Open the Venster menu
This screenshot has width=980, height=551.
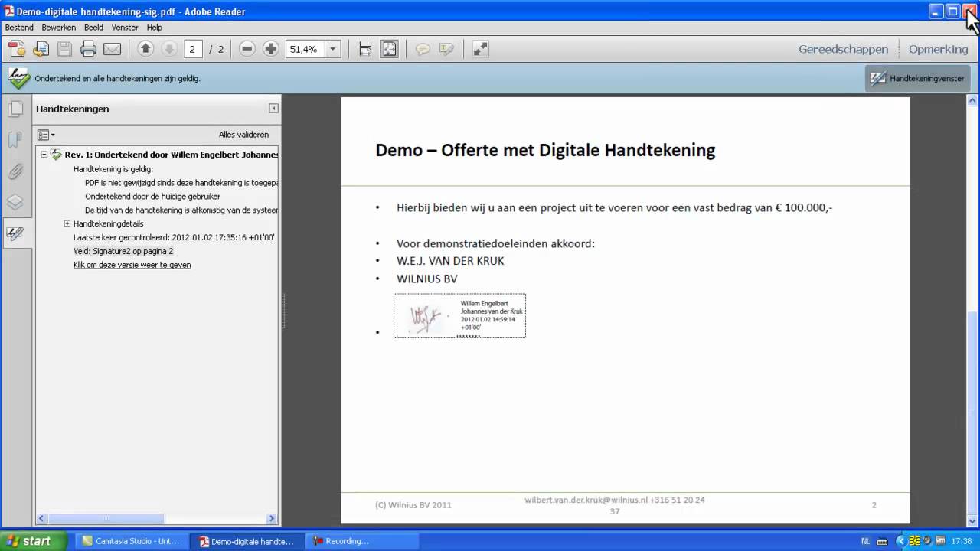click(125, 28)
